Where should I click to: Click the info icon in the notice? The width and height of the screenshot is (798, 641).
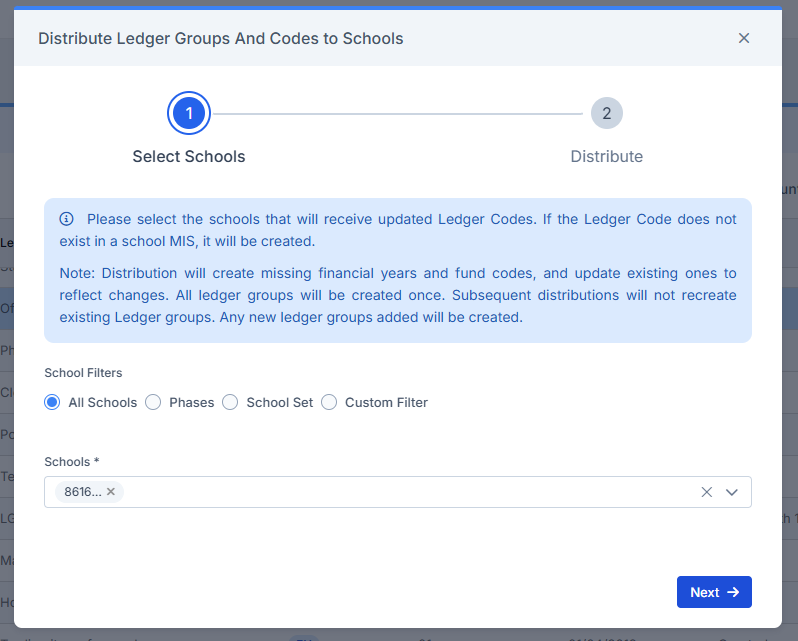click(x=67, y=219)
